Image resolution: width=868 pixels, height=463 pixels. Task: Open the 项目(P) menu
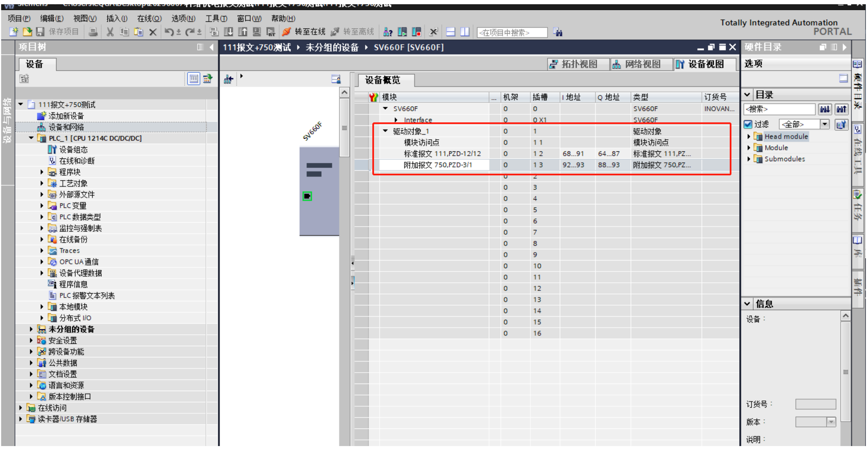point(19,18)
